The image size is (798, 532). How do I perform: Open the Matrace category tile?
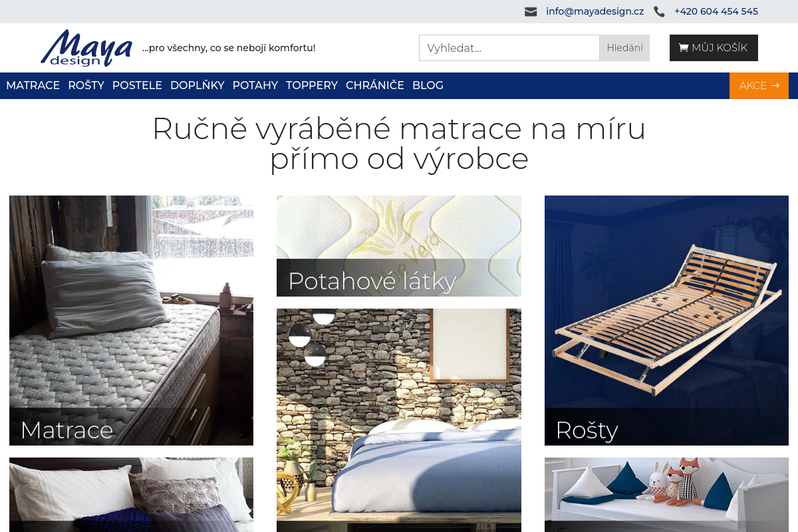pos(131,320)
